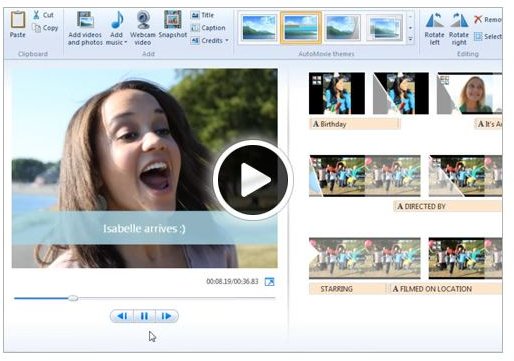Add a Title to the movie
This screenshot has height=361, width=514.
[202, 15]
